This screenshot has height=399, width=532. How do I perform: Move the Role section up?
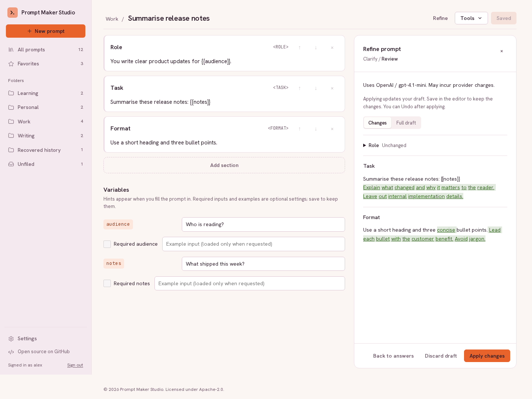pyautogui.click(x=300, y=47)
